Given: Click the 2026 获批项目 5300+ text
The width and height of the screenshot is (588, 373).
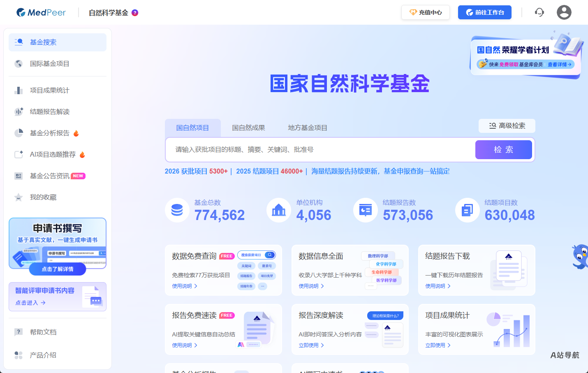Looking at the screenshot, I should pyautogui.click(x=196, y=171).
